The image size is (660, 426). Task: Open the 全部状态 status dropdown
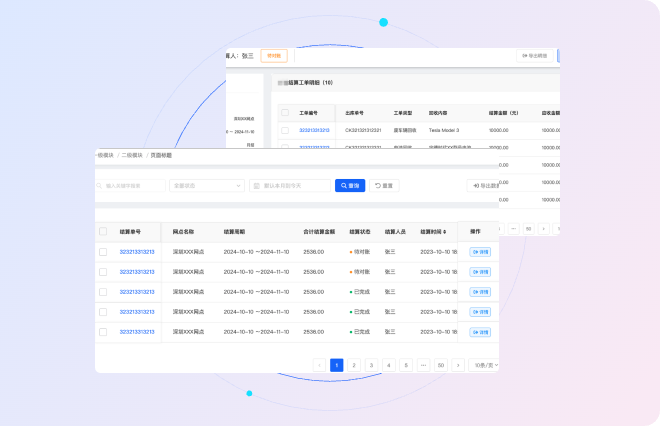(x=207, y=185)
